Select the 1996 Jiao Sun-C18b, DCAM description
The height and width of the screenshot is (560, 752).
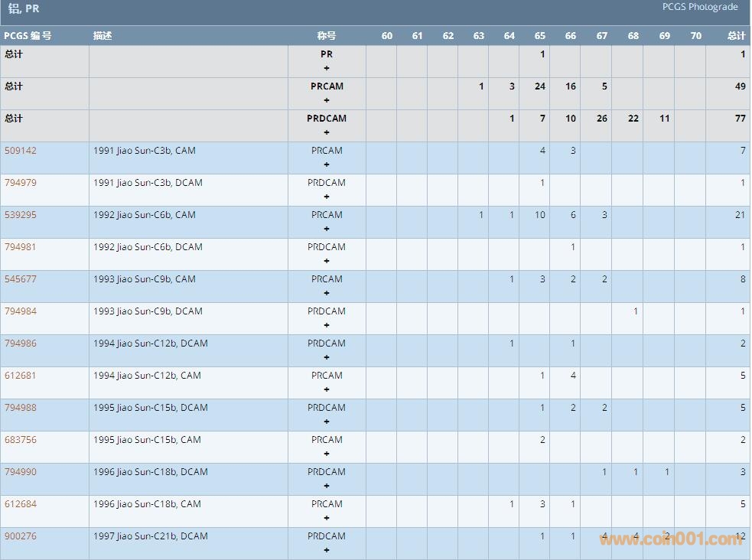[x=151, y=472]
